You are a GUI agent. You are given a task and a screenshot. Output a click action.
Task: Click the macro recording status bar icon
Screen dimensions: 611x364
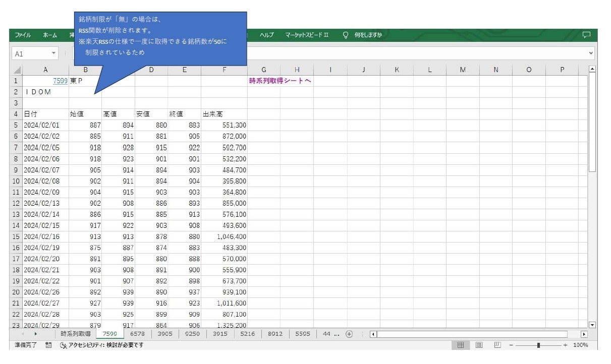[x=48, y=345]
